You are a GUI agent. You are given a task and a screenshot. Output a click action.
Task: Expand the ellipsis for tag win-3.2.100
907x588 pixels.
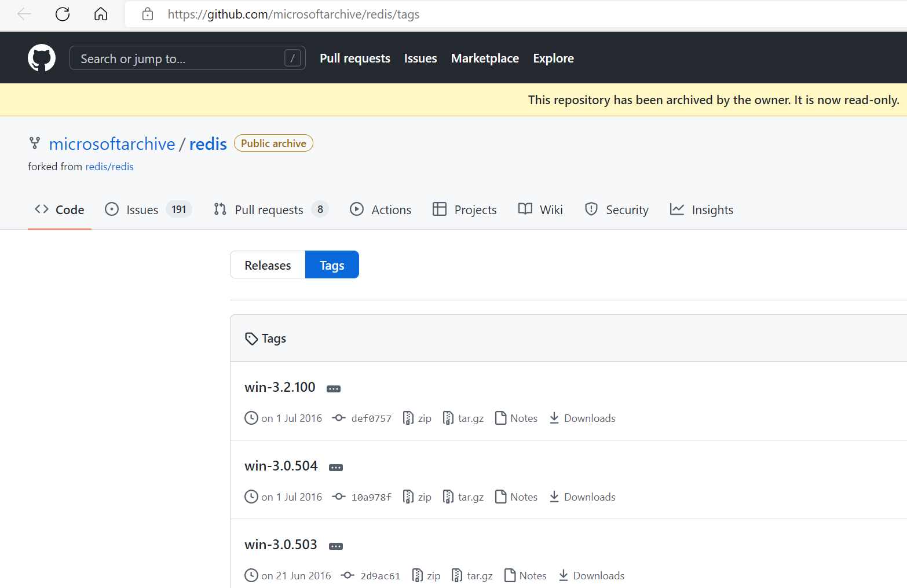[334, 389]
